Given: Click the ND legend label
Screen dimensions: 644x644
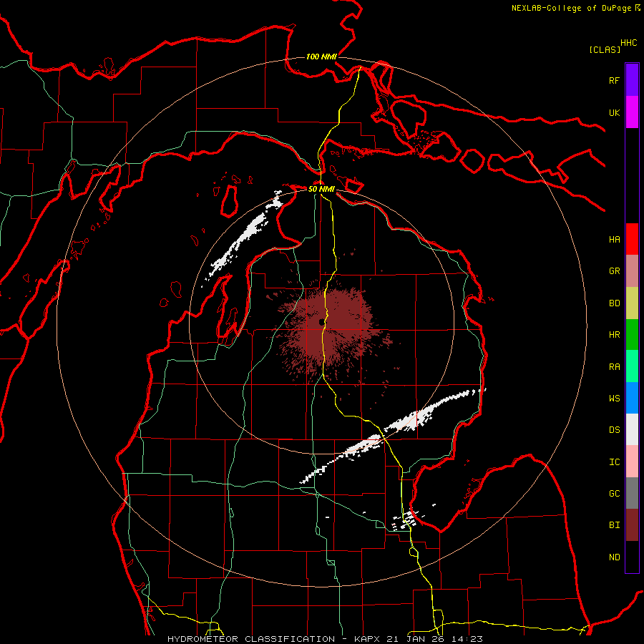Looking at the screenshot, I should (614, 557).
